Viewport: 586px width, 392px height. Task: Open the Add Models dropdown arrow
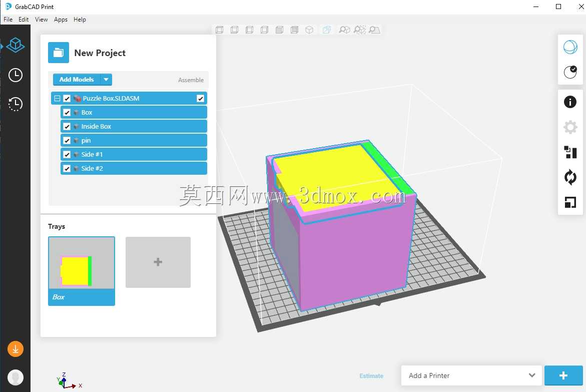[106, 79]
